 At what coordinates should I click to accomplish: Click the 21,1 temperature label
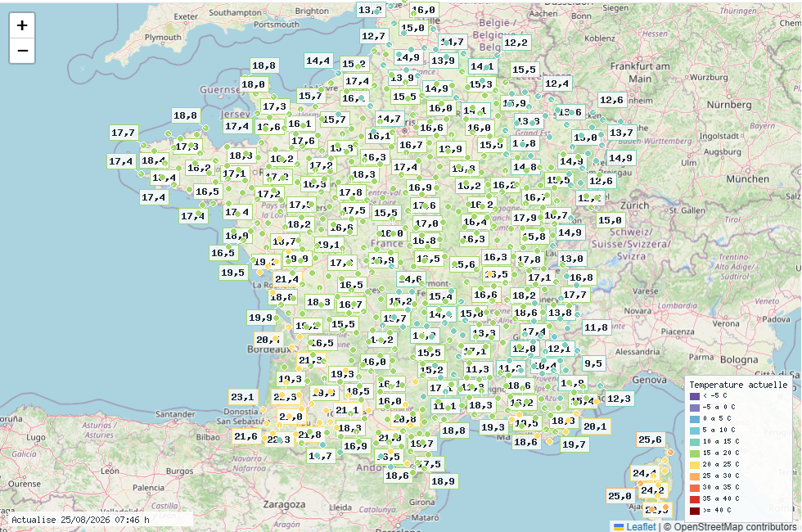click(347, 410)
